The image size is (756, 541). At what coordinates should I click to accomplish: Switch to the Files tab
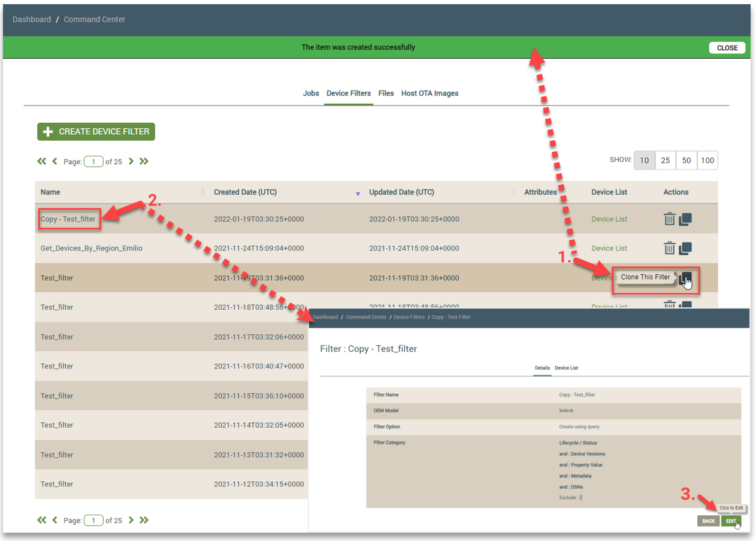tap(386, 93)
